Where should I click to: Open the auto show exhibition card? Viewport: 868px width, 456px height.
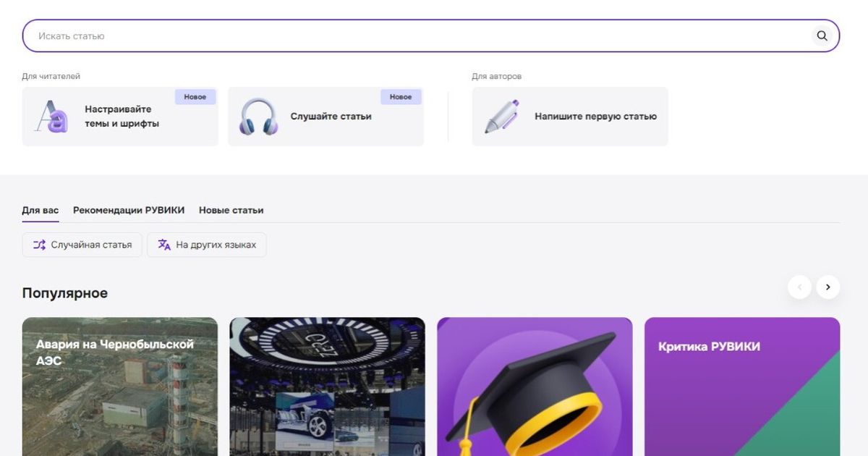click(328, 387)
